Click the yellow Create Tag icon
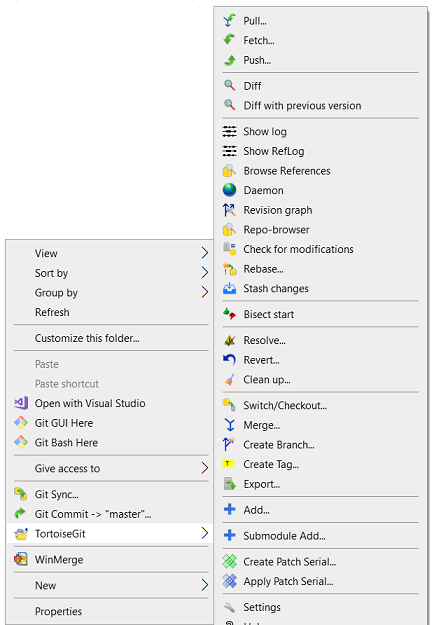Viewport: 441px width, 625px height. pos(229,464)
